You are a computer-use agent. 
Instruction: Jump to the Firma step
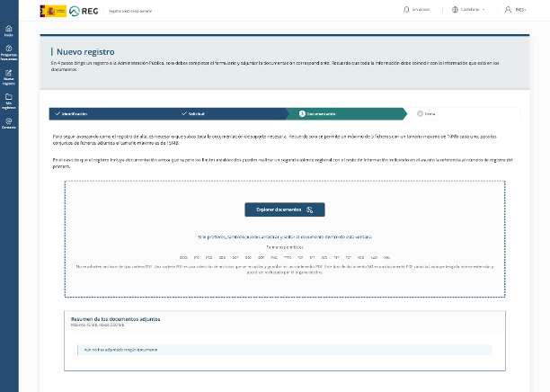[x=429, y=114]
